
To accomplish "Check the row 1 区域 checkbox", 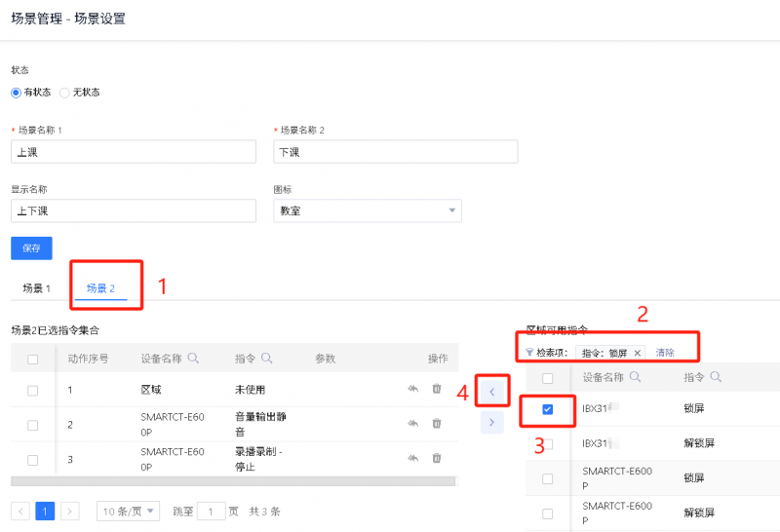I will pyautogui.click(x=33, y=390).
